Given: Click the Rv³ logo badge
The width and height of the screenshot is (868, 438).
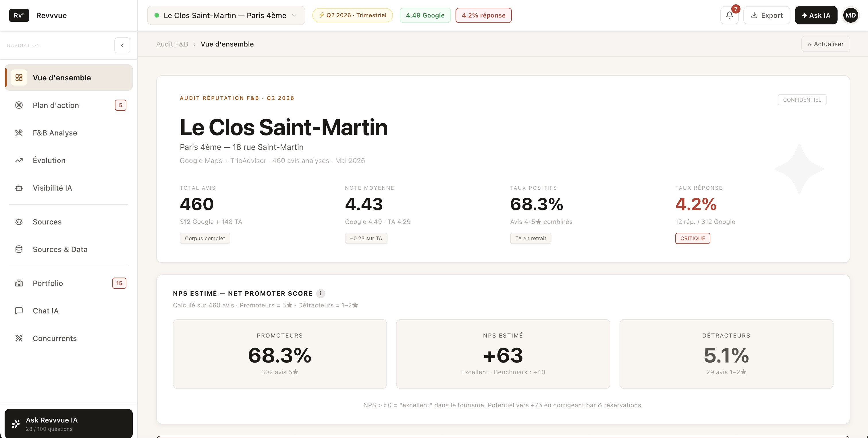Looking at the screenshot, I should (19, 15).
